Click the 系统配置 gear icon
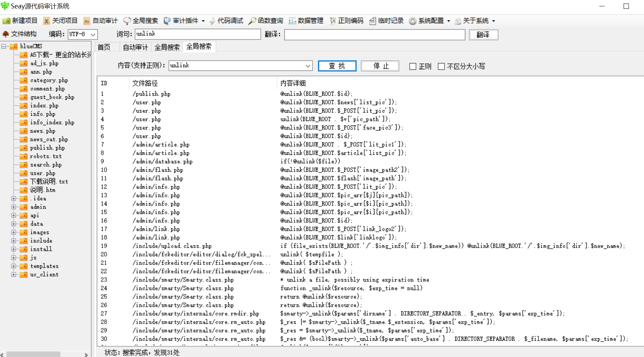This screenshot has width=644, height=357. coord(413,21)
